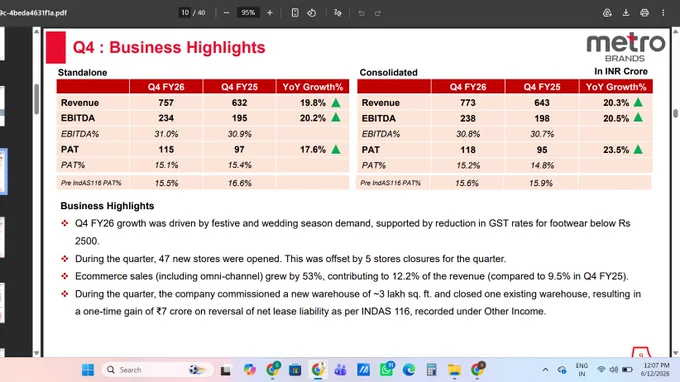Open File Explorer from the taskbar
The width and height of the screenshot is (680, 382).
pyautogui.click(x=454, y=370)
